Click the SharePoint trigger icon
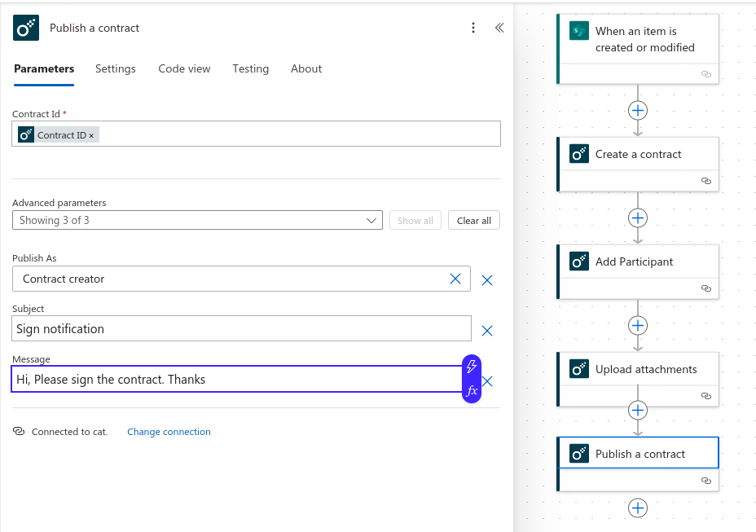The height and width of the screenshot is (532, 756). coord(579,31)
